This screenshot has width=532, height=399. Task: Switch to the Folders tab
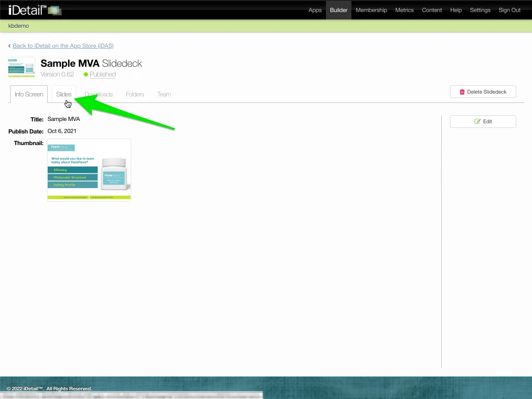click(135, 94)
